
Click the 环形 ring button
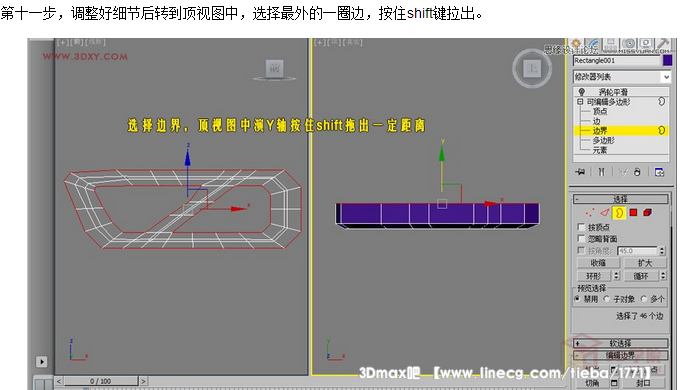[x=594, y=276]
